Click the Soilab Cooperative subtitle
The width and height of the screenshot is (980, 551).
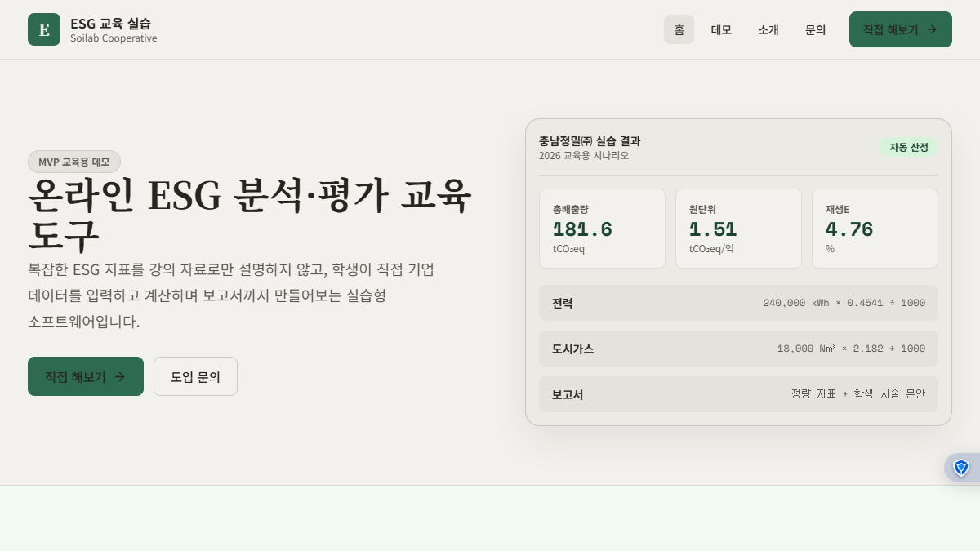[114, 38]
